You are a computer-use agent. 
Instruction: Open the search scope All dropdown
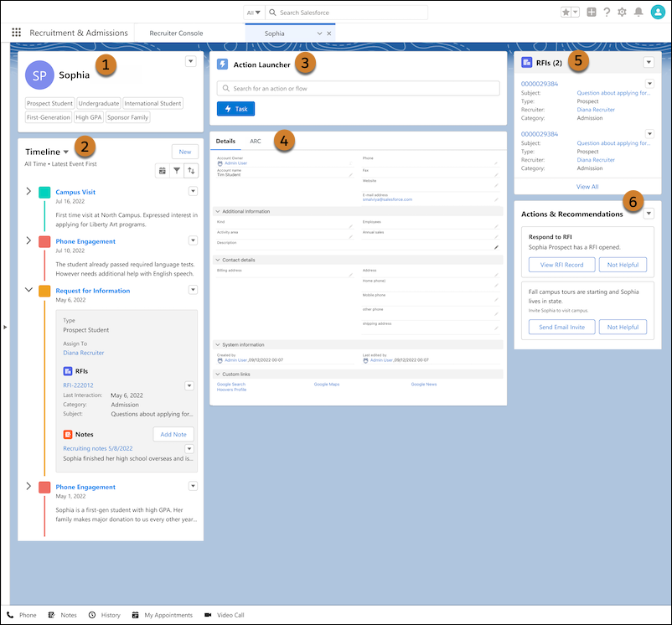point(254,12)
